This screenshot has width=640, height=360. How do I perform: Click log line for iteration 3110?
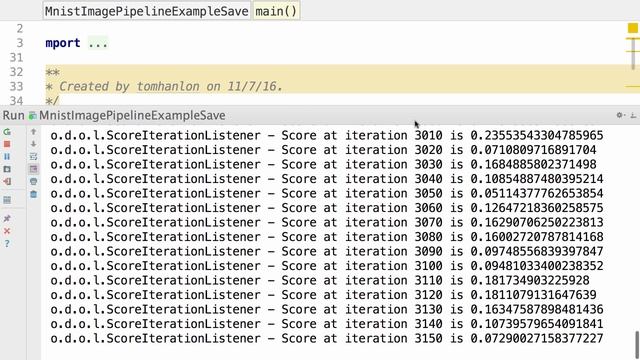320,281
